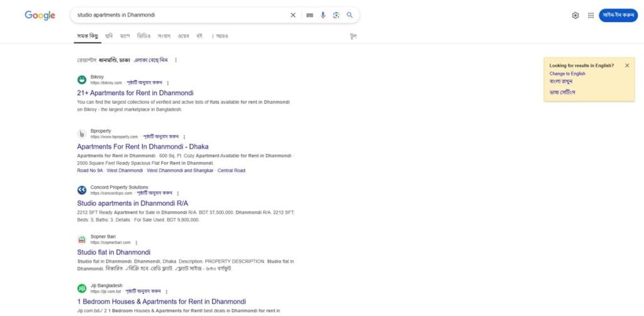Image resolution: width=644 pixels, height=316 pixels.
Task: Switch to the Videos tab
Action: coord(144,36)
